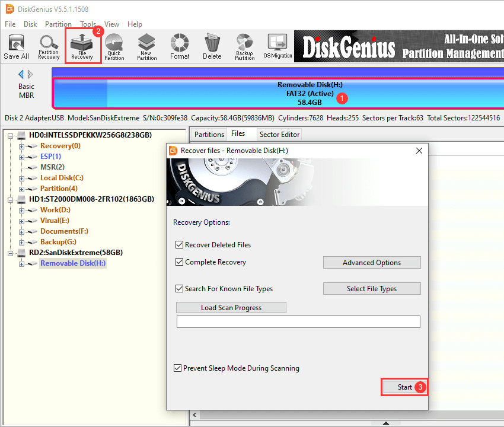This screenshot has height=427, width=504.
Task: Disable Prevent Sleep Mode During Scanning
Action: coord(177,368)
